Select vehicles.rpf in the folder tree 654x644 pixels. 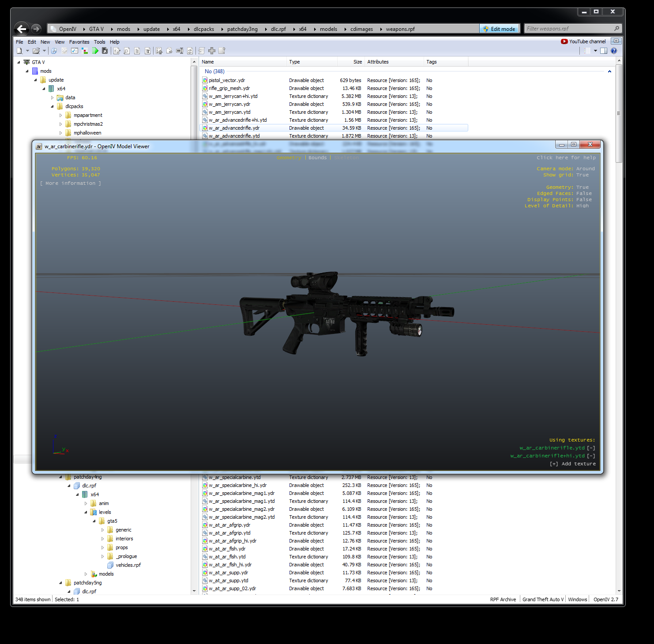pyautogui.click(x=128, y=565)
